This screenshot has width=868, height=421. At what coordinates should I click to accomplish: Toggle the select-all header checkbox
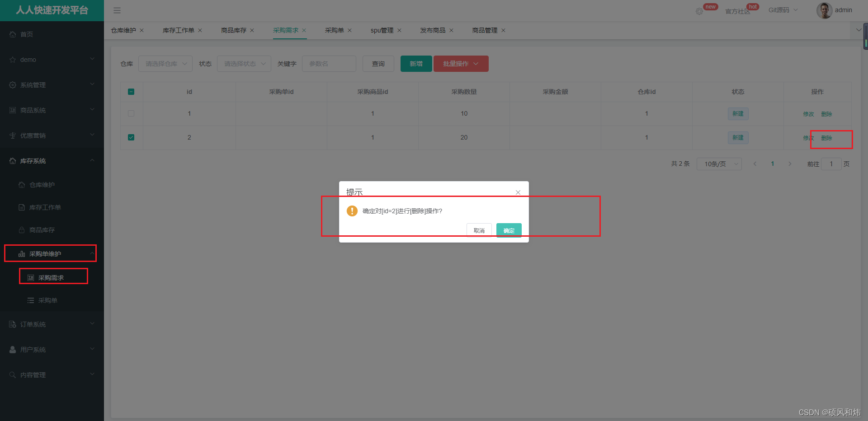click(131, 92)
